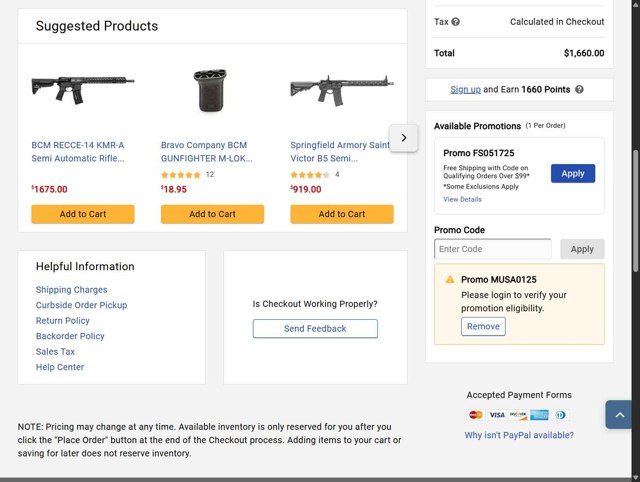The image size is (640, 482).
Task: Apply promo FS051725 free shipping
Action: pos(572,173)
